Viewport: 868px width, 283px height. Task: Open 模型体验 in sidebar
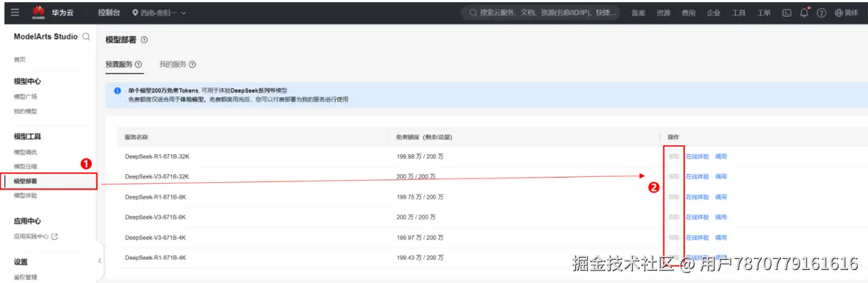click(25, 195)
